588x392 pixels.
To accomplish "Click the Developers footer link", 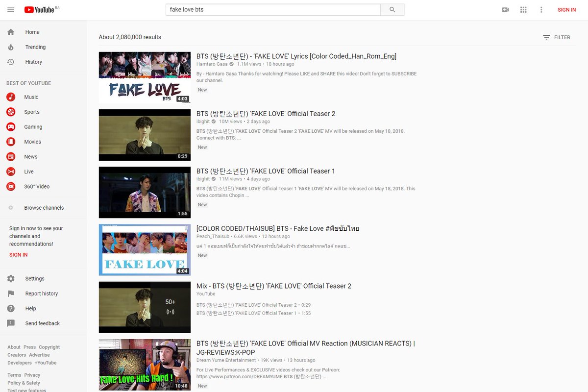I will pos(20,363).
